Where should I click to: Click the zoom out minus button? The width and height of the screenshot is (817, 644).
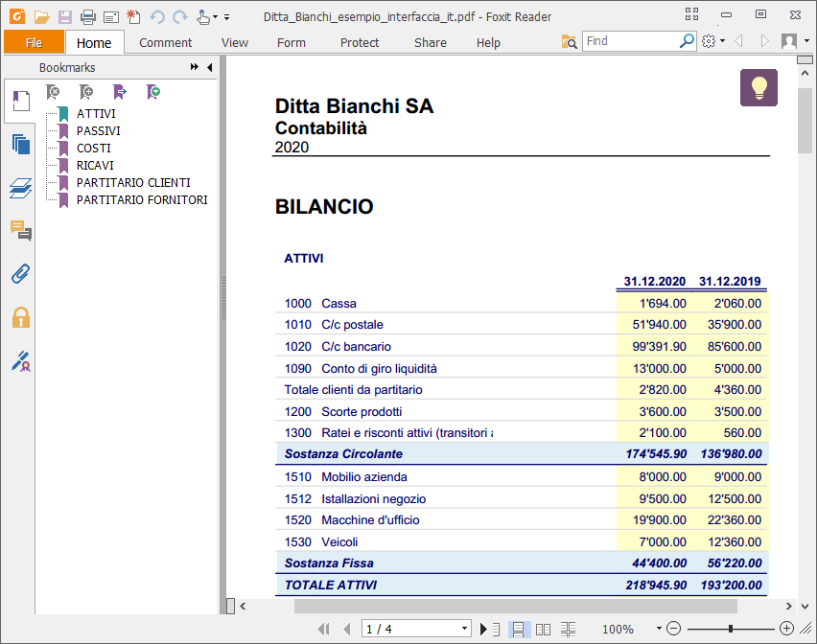tap(674, 629)
